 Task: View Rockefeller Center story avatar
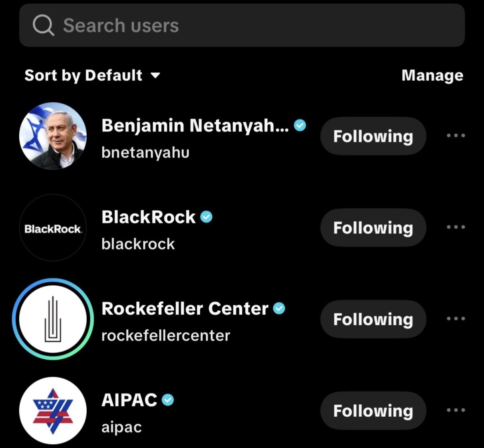tap(53, 319)
